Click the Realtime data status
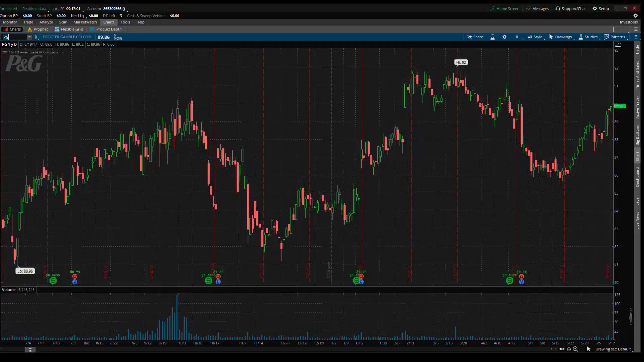 click(x=34, y=9)
